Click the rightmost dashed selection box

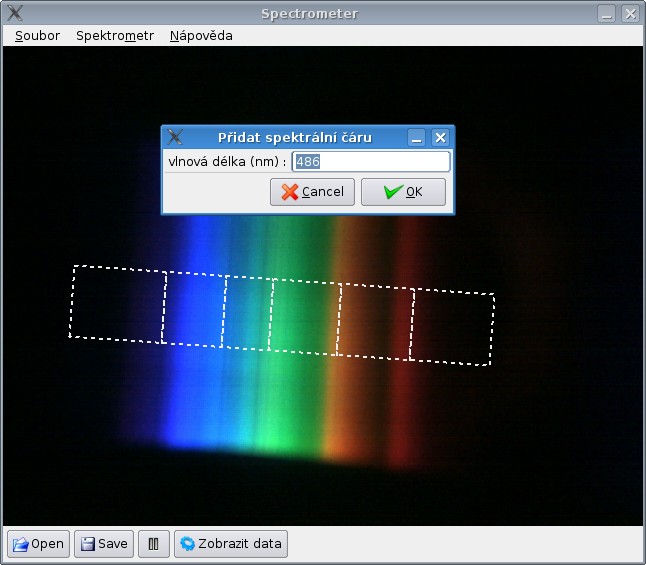pos(451,327)
